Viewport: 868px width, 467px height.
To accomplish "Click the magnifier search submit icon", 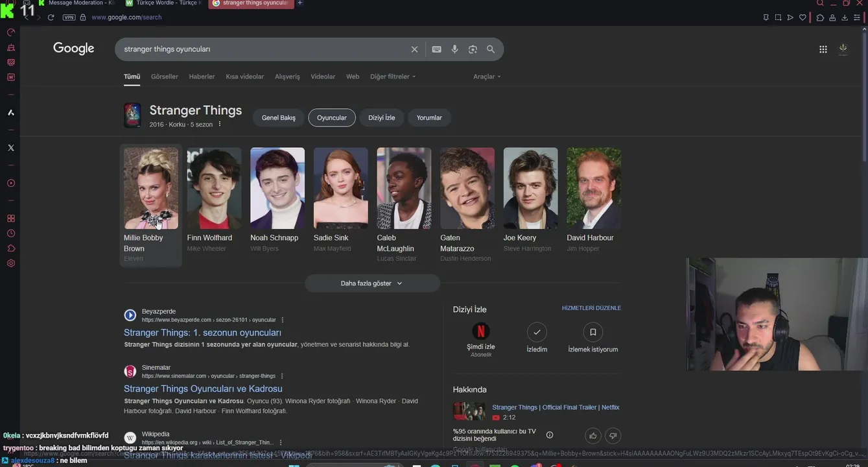I will pos(491,49).
